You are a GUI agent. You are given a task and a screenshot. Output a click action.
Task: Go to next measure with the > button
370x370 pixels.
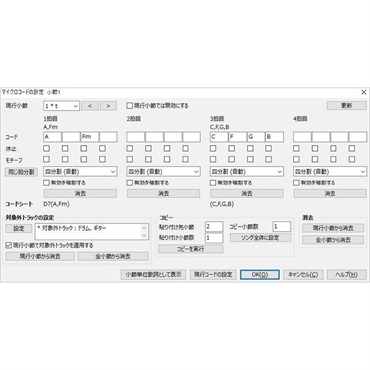tap(108, 106)
